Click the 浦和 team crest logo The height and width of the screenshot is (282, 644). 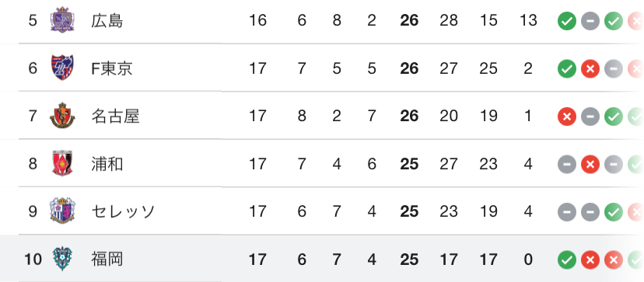tap(62, 163)
